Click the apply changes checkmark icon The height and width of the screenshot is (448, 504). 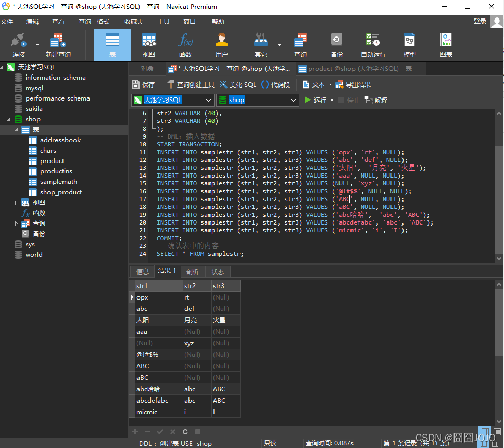(160, 432)
